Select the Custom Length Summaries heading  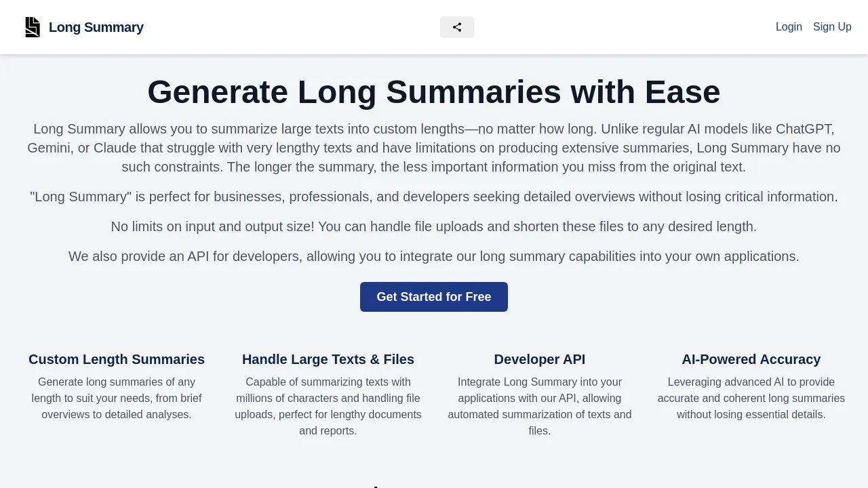[x=117, y=359]
